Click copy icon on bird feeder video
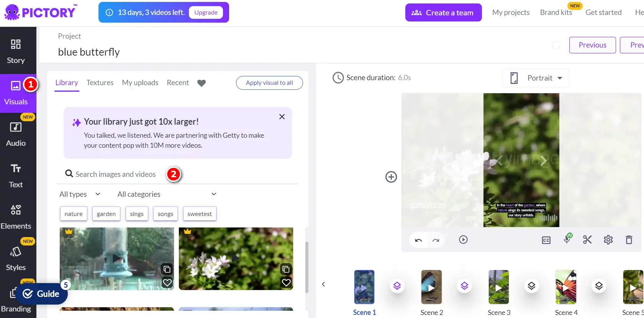 167,269
